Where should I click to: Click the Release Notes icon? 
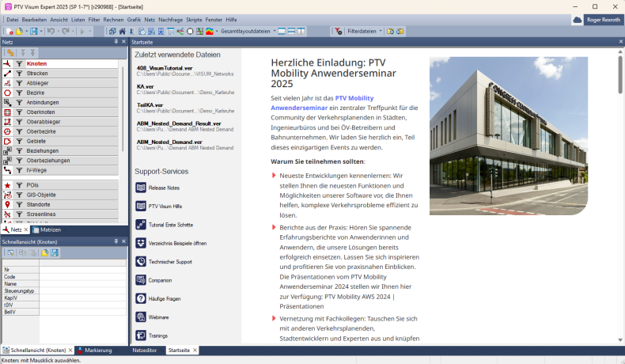pyautogui.click(x=141, y=188)
